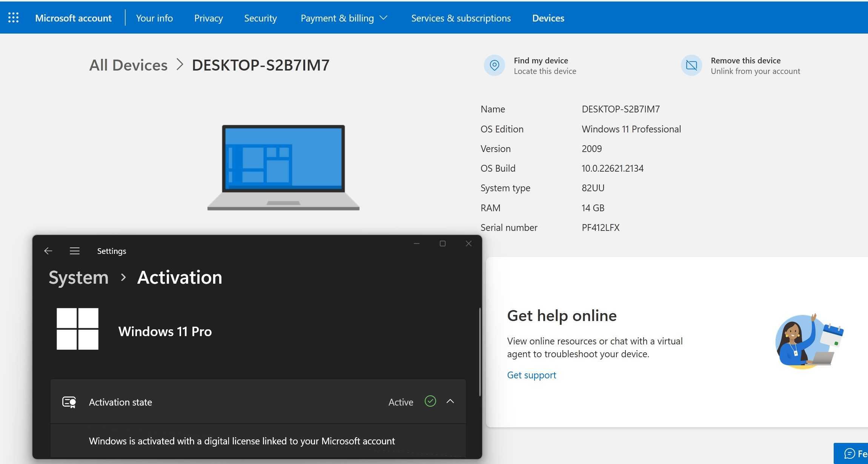Click Find my device link text
The height and width of the screenshot is (464, 868).
[x=541, y=60]
